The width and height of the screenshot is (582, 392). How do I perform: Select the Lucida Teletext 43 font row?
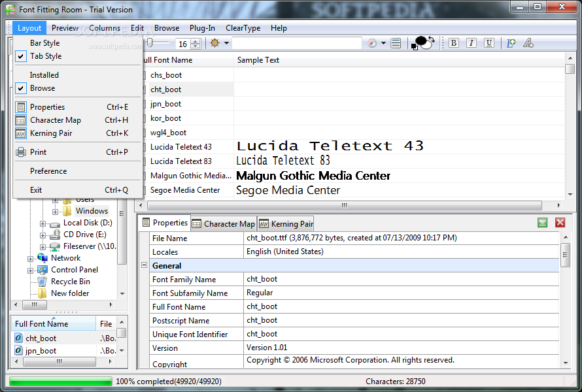click(x=352, y=147)
